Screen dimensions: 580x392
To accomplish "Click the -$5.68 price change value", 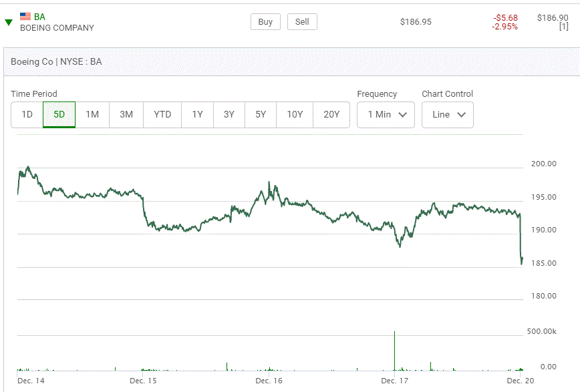I will point(505,18).
